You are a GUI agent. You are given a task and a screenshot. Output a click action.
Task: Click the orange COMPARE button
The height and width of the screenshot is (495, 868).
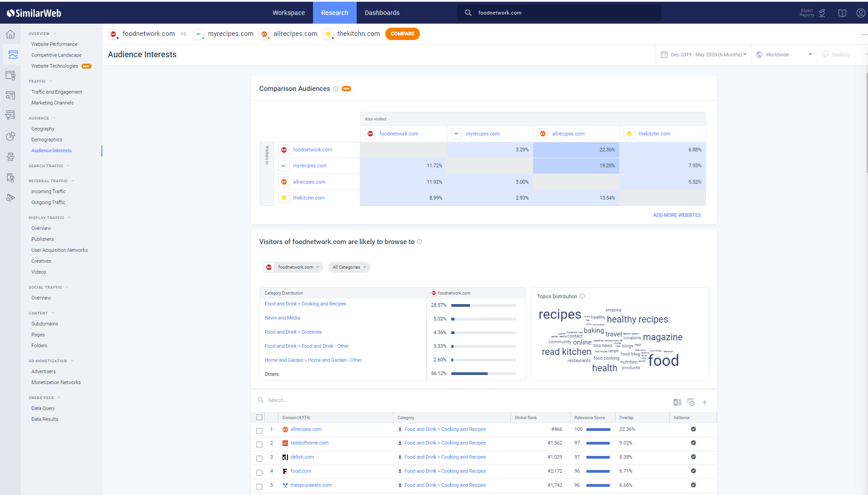pyautogui.click(x=403, y=34)
